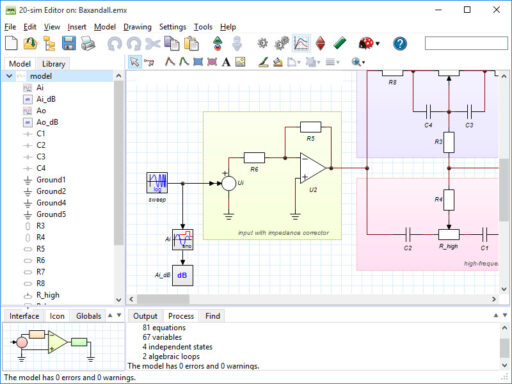Open the Model menu
Image resolution: width=512 pixels, height=384 pixels.
[105, 27]
